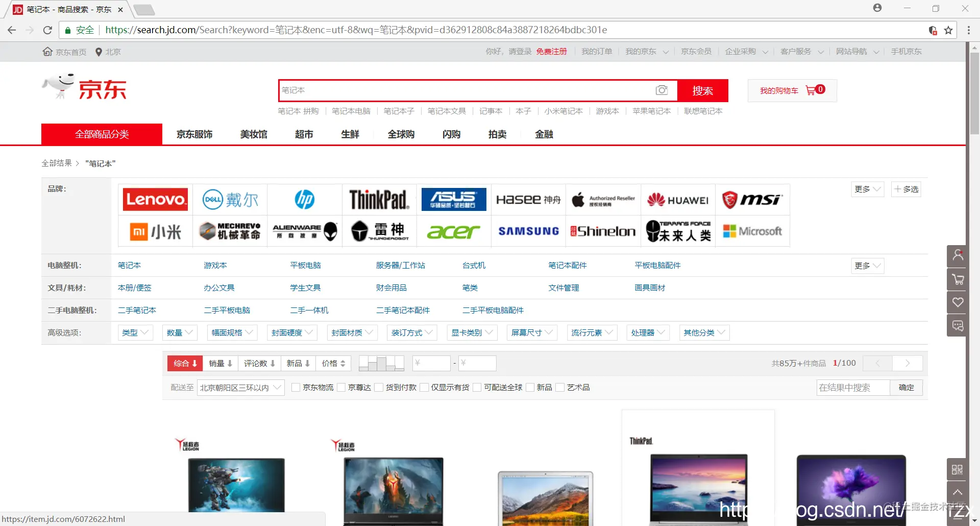Select the HUAWEI brand logo
This screenshot has width=980, height=526.
click(x=678, y=200)
